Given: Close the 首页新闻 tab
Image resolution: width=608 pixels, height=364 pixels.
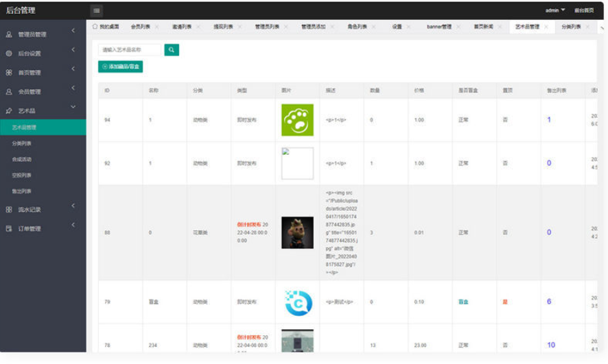Looking at the screenshot, I should pyautogui.click(x=500, y=27).
